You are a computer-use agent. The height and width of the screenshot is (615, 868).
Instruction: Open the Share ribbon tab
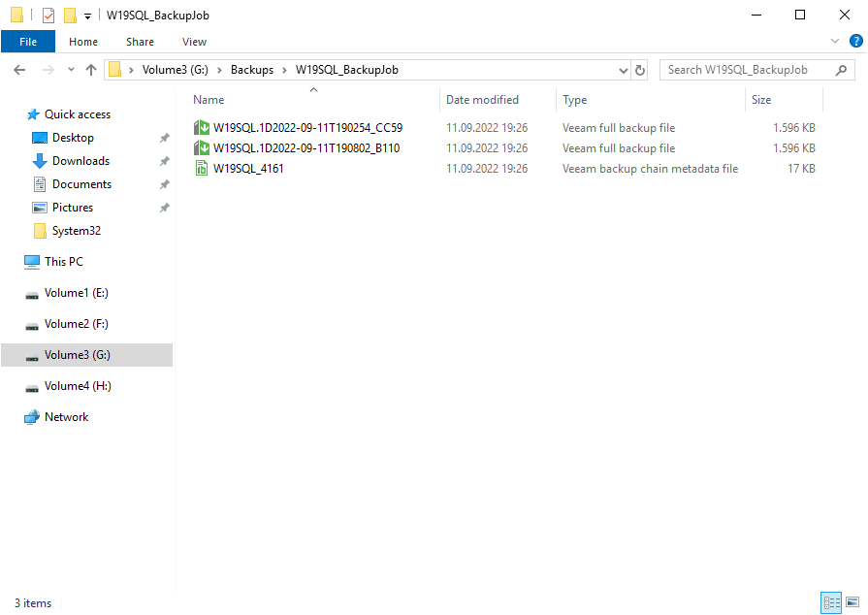click(x=140, y=42)
